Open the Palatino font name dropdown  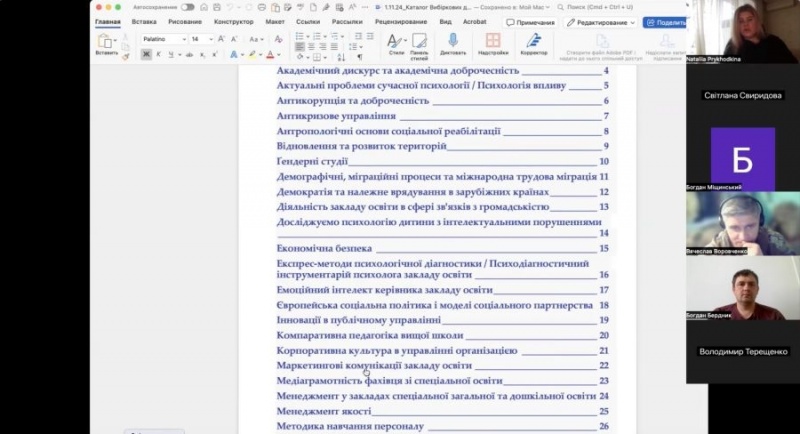(x=164, y=38)
